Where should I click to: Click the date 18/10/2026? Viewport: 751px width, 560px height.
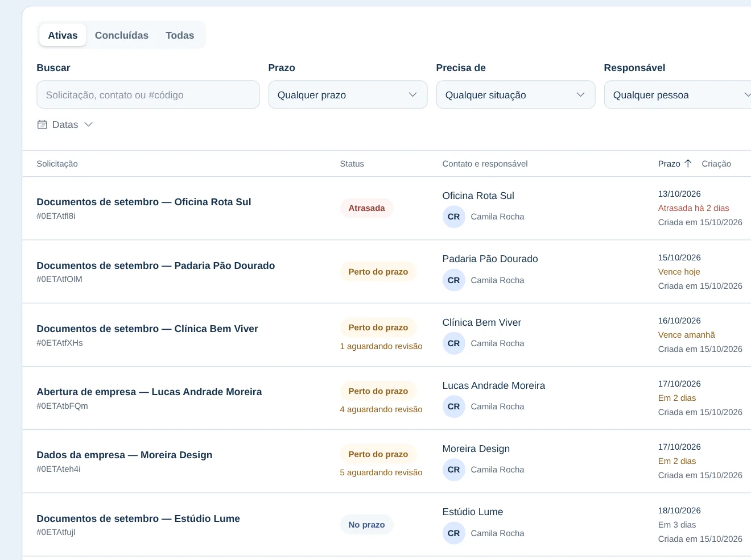pyautogui.click(x=679, y=511)
